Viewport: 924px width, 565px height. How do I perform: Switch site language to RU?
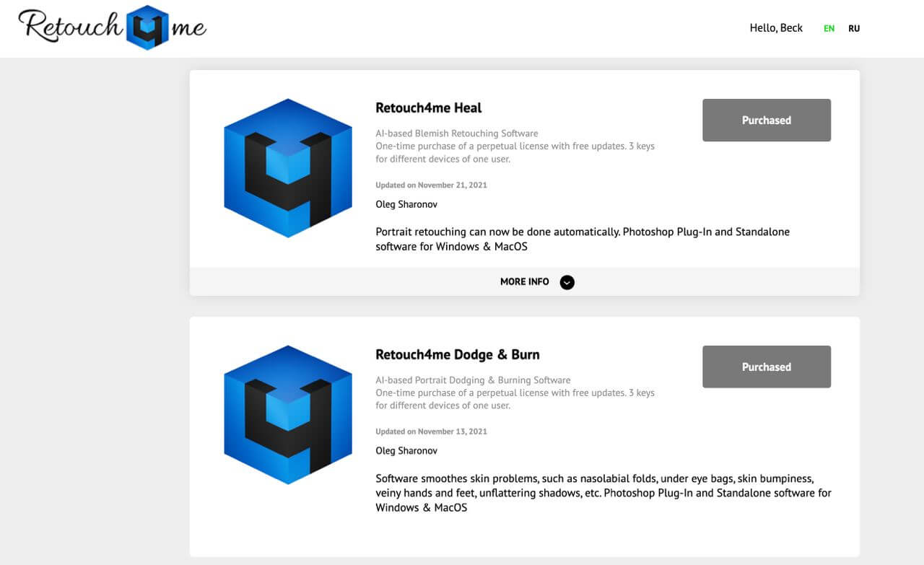(854, 29)
